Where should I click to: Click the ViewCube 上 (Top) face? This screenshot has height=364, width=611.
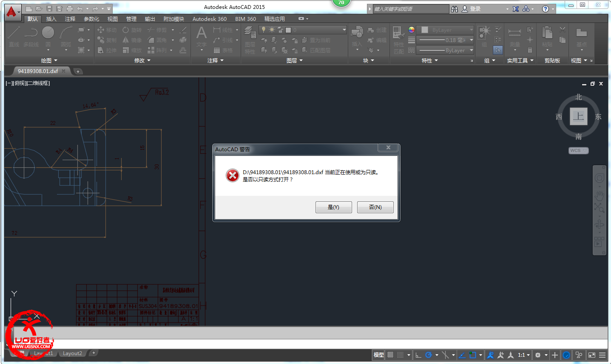(578, 116)
